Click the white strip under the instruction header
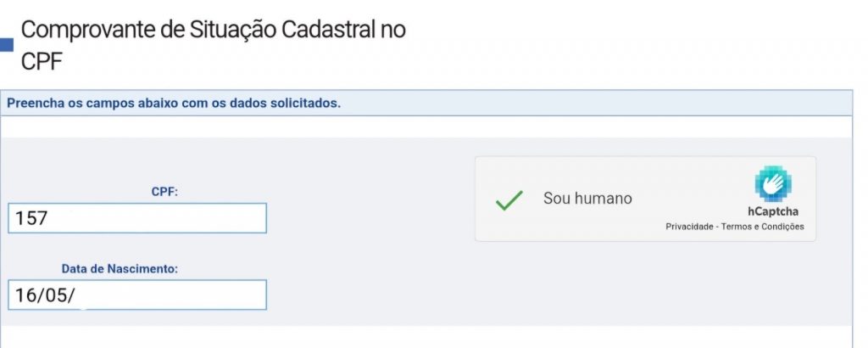Image resolution: width=868 pixels, height=348 pixels. pyautogui.click(x=424, y=126)
